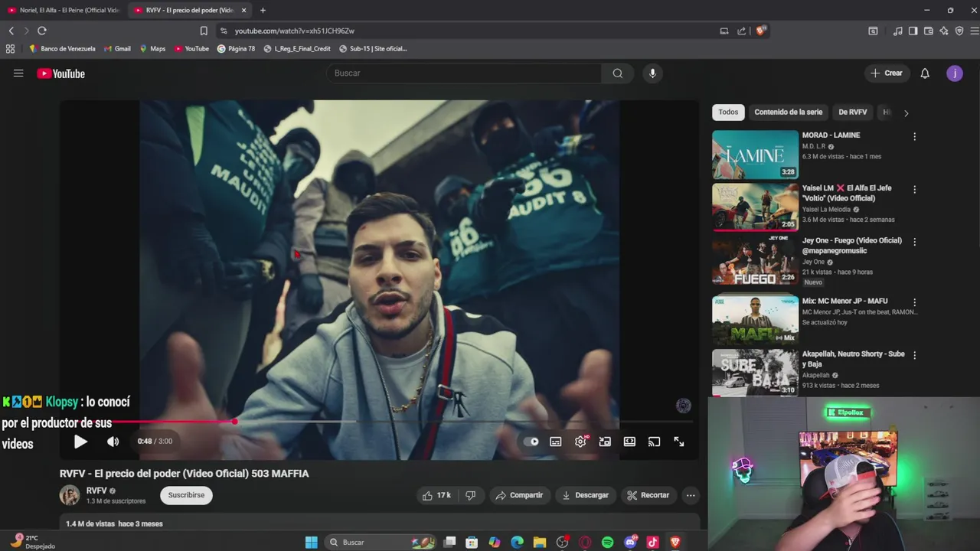Open options for the Yaisel LM video
980x551 pixels.
pyautogui.click(x=914, y=190)
